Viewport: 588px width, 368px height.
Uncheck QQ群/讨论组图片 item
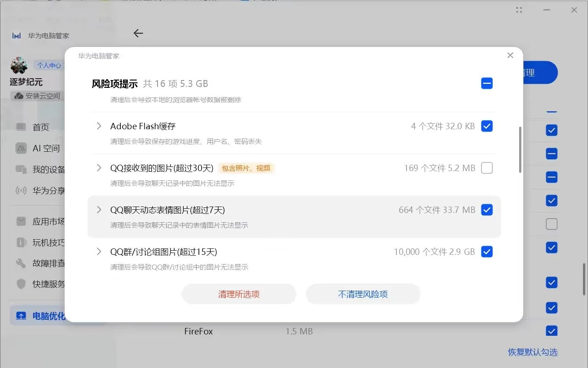click(x=487, y=252)
